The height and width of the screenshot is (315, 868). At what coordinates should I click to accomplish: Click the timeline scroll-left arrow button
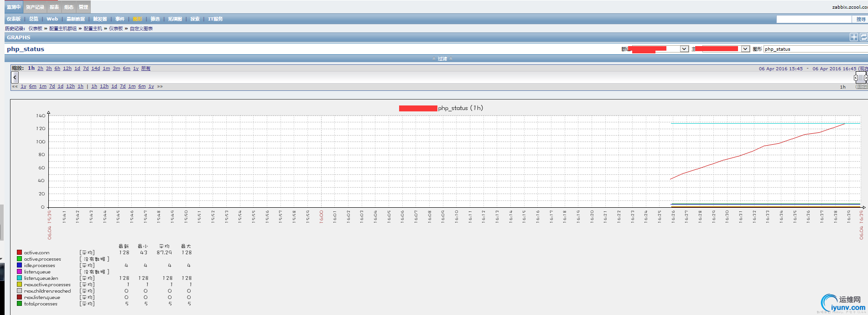point(15,78)
